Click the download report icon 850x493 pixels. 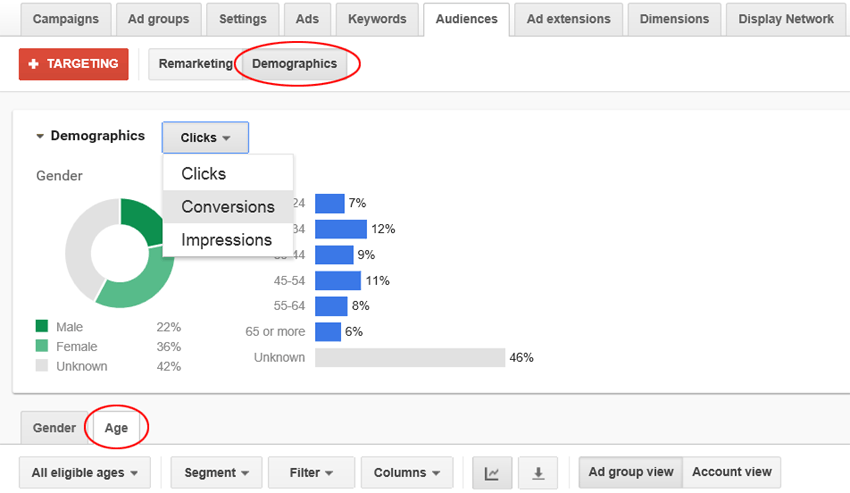(x=538, y=473)
